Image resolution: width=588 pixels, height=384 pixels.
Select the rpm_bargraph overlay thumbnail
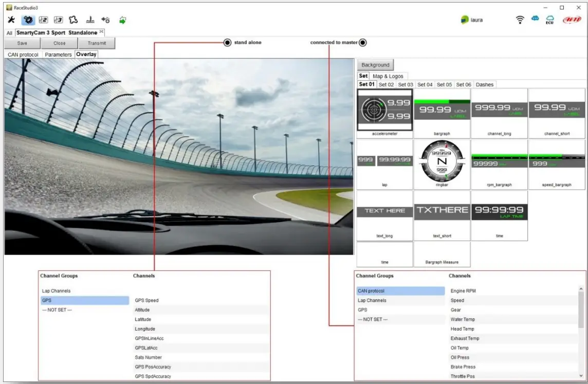pos(499,163)
